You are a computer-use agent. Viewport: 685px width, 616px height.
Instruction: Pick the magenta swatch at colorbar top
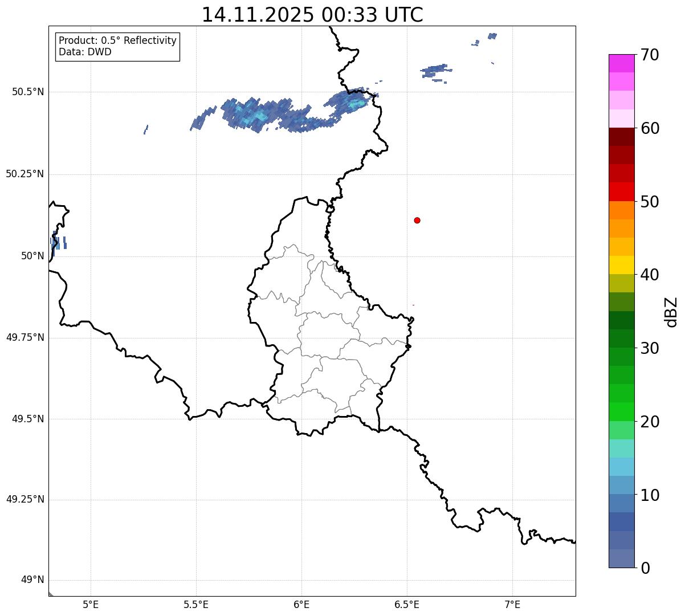point(622,63)
